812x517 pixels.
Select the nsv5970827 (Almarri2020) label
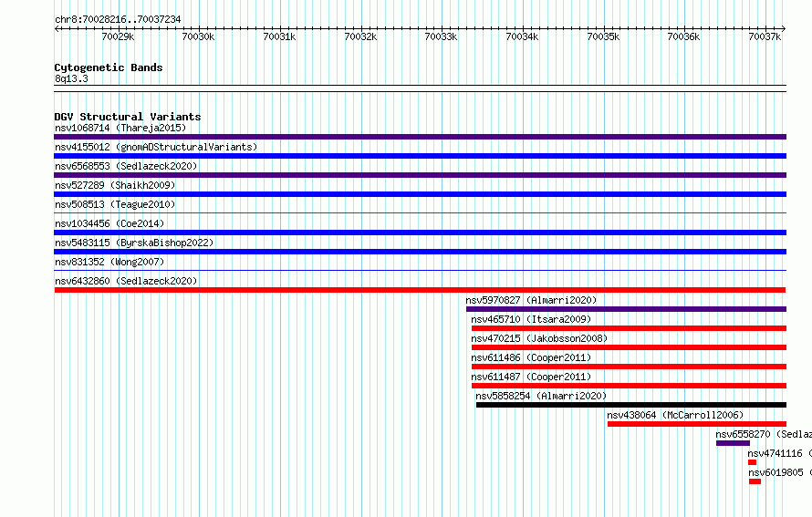[531, 300]
